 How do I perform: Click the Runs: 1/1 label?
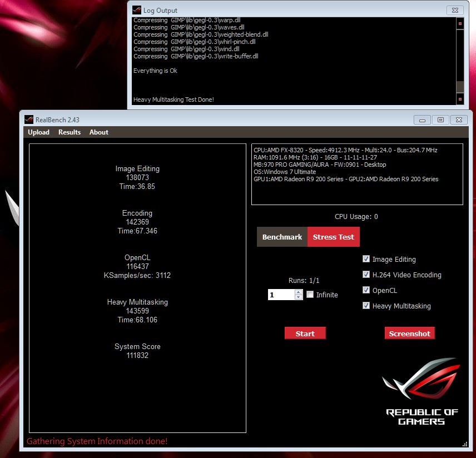click(x=304, y=280)
